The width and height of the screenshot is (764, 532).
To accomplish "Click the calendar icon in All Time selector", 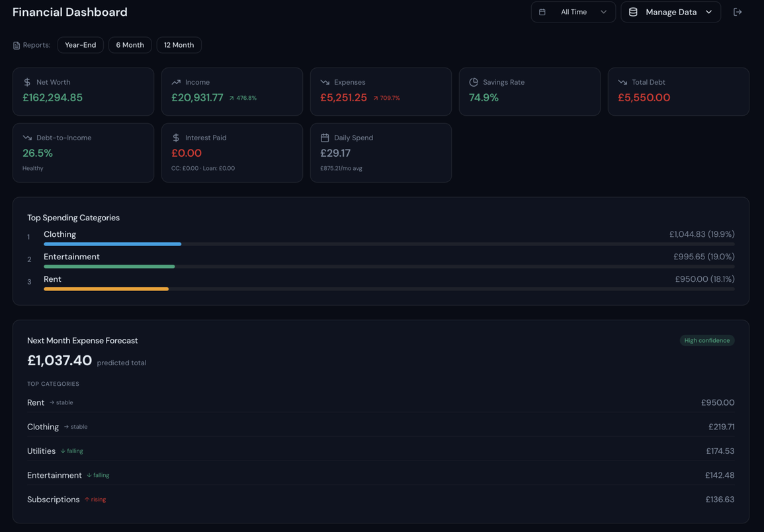I will [x=542, y=12].
